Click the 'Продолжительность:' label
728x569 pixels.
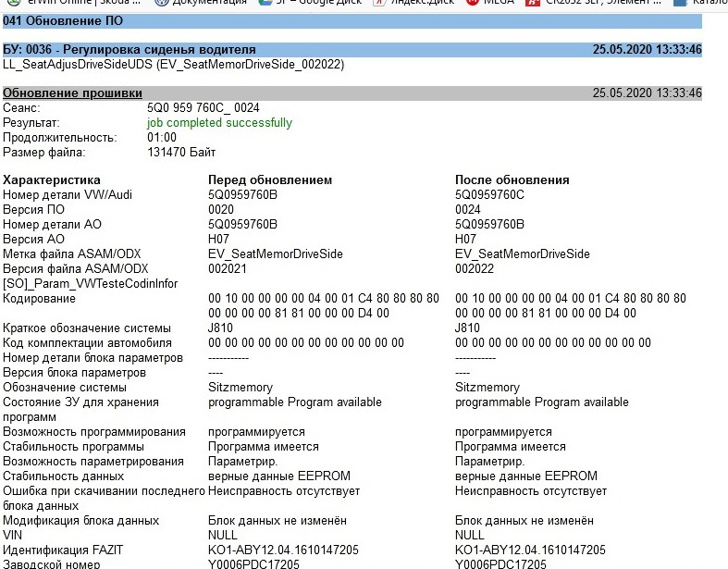pyautogui.click(x=60, y=138)
